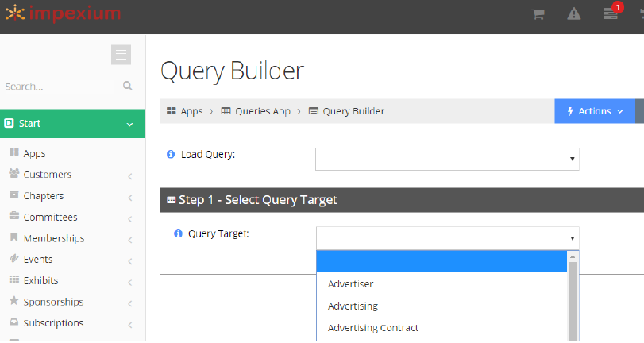The image size is (644, 343).
Task: Click the Query Builder breadcrumb icon
Action: [314, 110]
